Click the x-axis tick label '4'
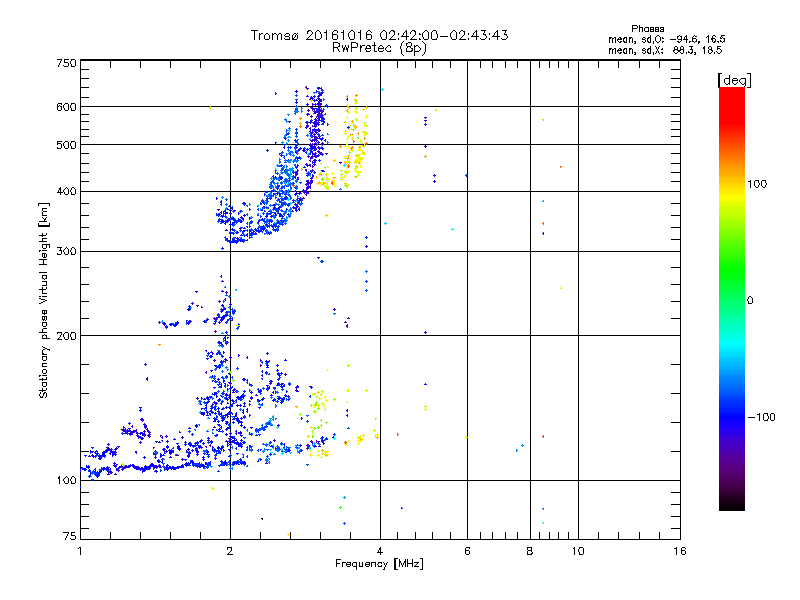The image size is (800, 600). (x=380, y=551)
